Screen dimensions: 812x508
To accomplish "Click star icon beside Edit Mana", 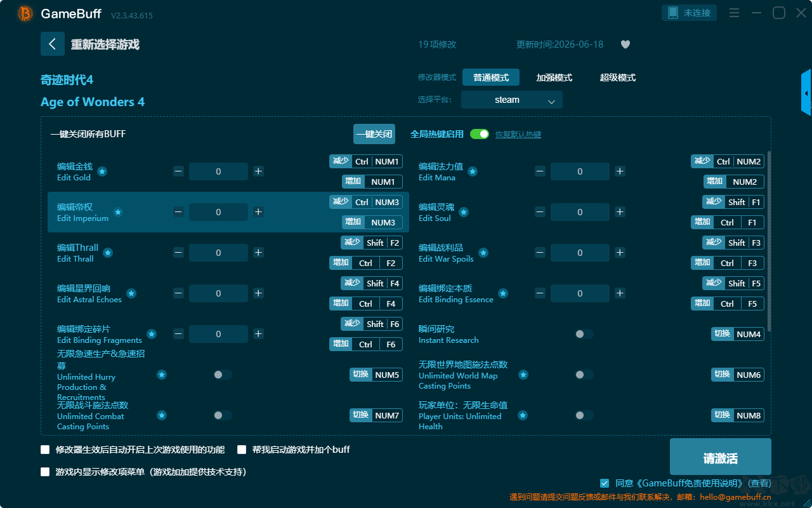I will pyautogui.click(x=473, y=171).
